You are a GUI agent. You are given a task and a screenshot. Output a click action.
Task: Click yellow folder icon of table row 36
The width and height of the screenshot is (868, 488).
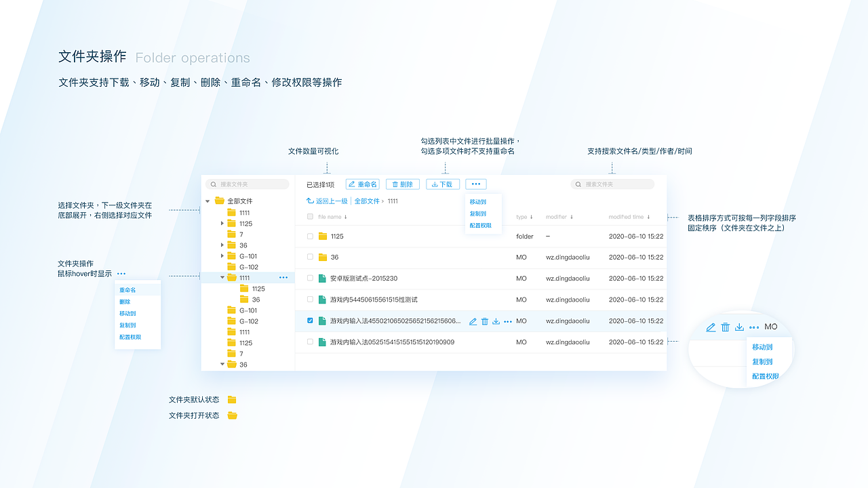coord(323,258)
